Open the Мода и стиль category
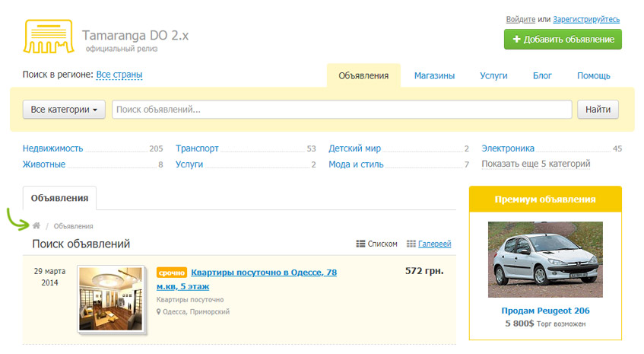This screenshot has width=644, height=354. point(356,164)
